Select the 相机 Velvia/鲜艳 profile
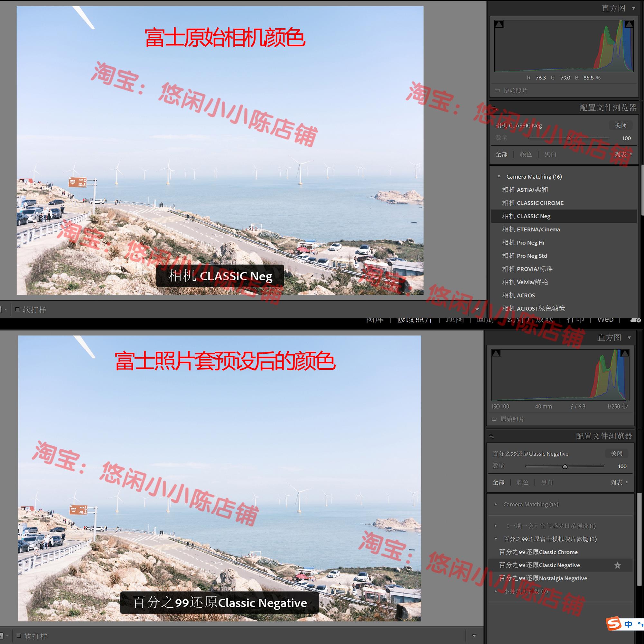Image resolution: width=644 pixels, height=644 pixels. pyautogui.click(x=525, y=282)
